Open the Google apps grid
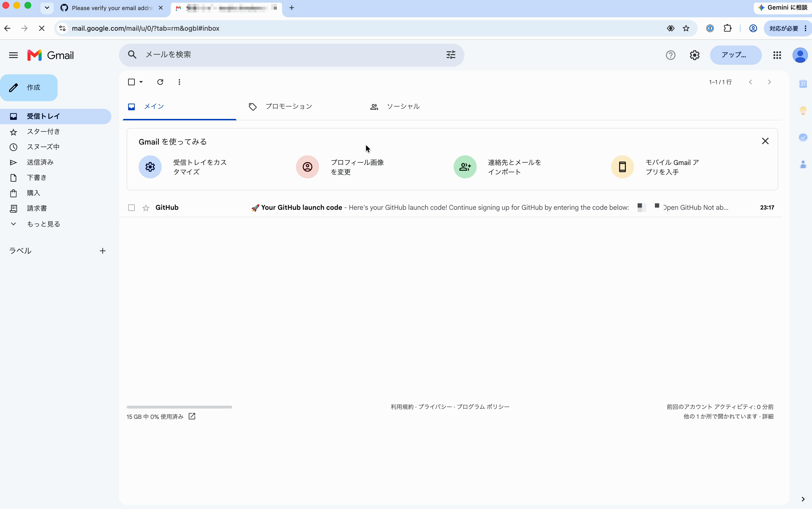 [x=777, y=55]
